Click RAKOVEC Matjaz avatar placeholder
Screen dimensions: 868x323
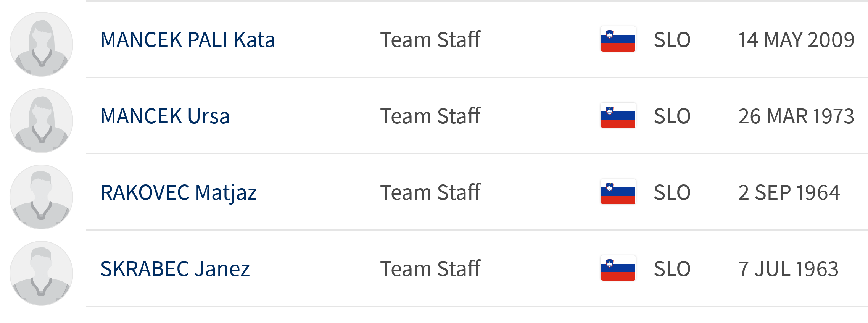(x=41, y=197)
